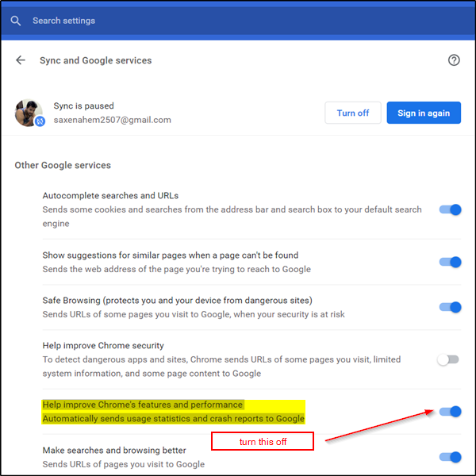Screen dimensions: 476x476
Task: Turn off Help improve Chrome's features switch
Action: pos(450,412)
